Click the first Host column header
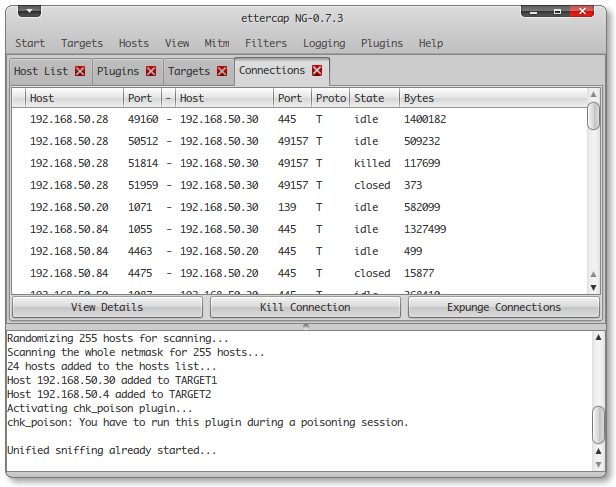Image resolution: width=616 pixels, height=487 pixels. (x=74, y=98)
